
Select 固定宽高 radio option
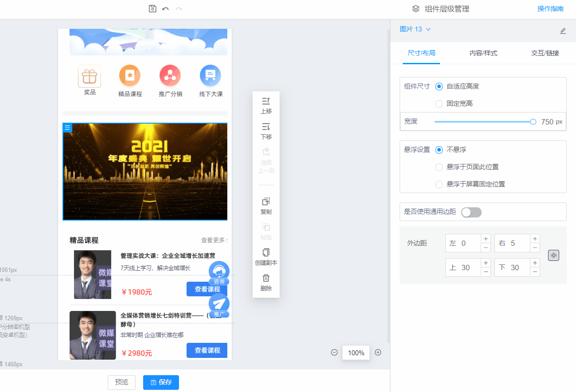click(439, 104)
